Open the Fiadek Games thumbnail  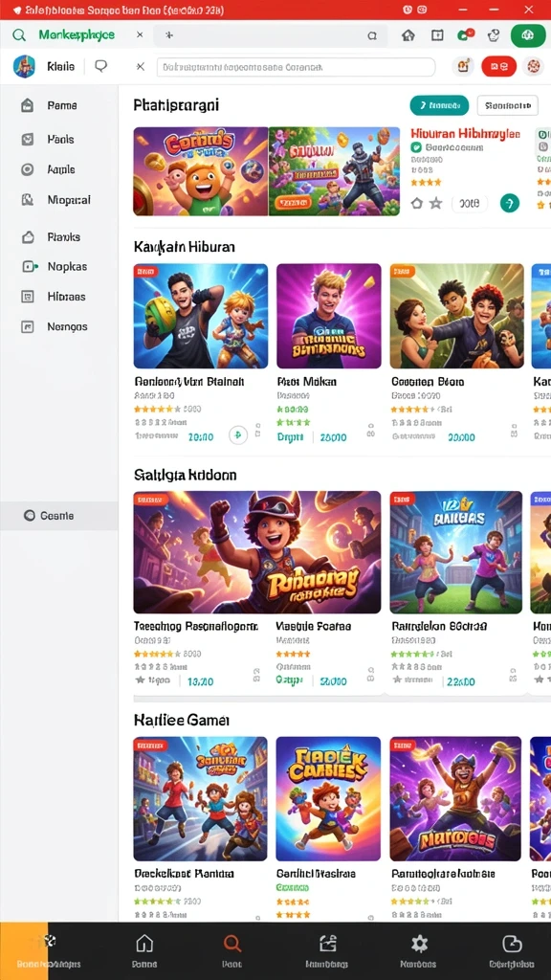(x=328, y=799)
